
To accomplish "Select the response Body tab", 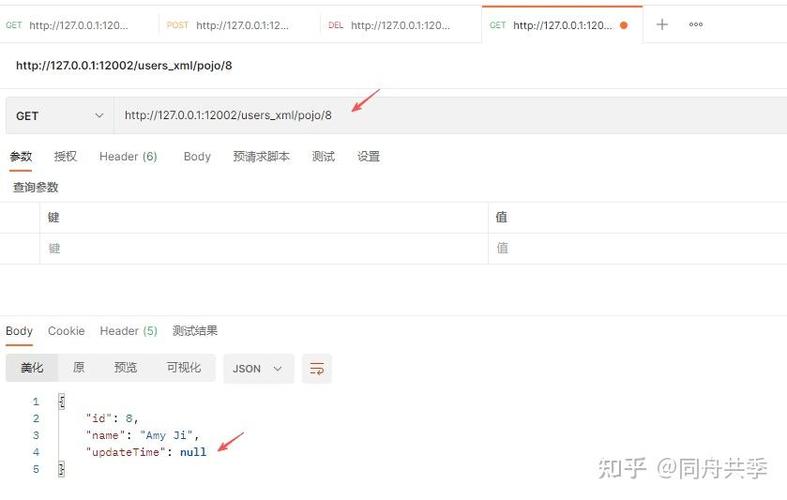I will 19,331.
